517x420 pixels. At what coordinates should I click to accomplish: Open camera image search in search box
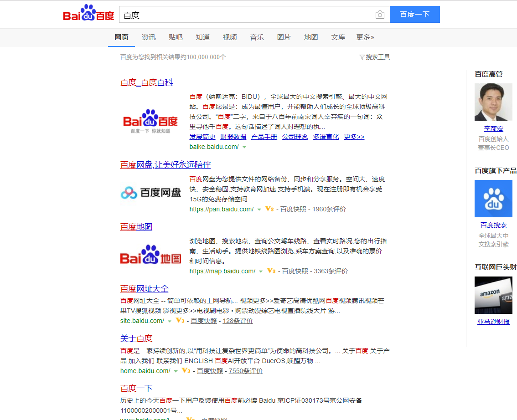[x=380, y=15]
